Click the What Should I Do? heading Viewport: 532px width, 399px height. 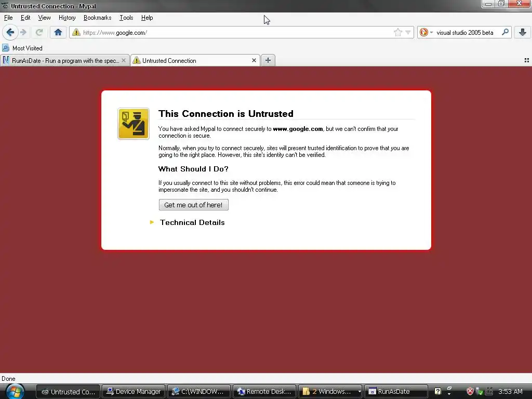pos(193,169)
